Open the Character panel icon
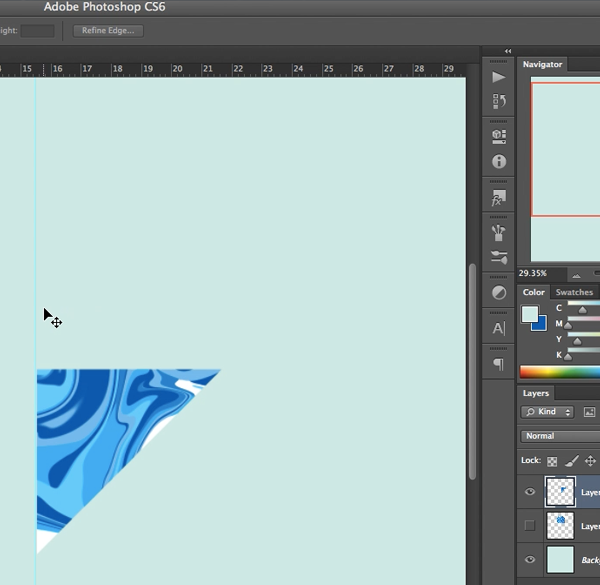Viewport: 600px width, 585px height. 499,328
